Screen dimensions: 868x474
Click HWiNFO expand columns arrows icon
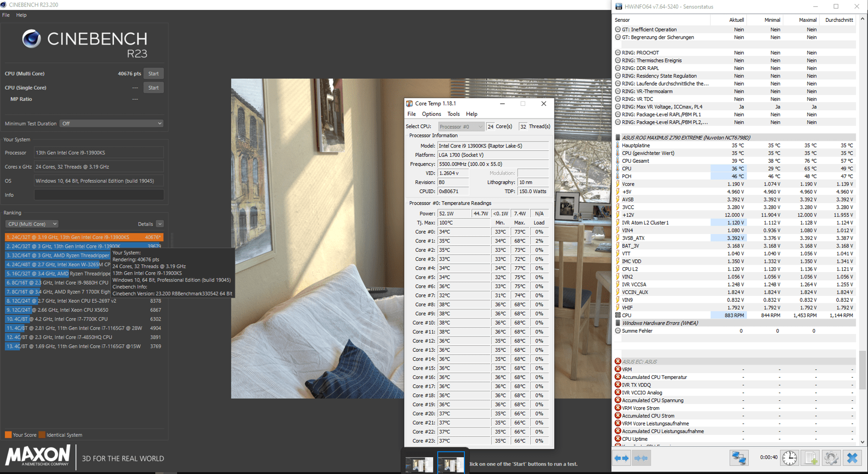[x=622, y=458]
